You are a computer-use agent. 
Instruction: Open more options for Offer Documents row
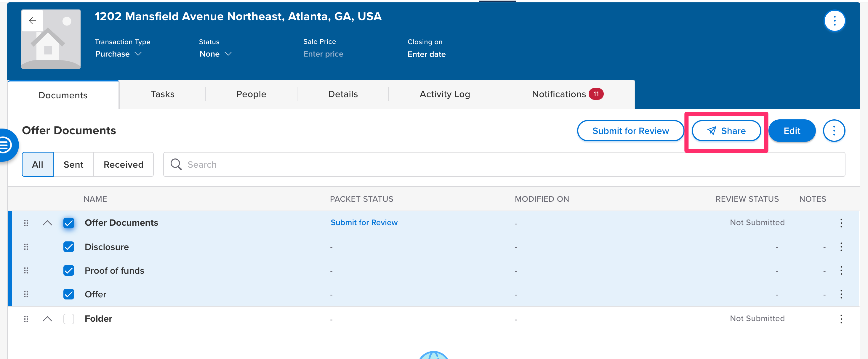coord(841,223)
